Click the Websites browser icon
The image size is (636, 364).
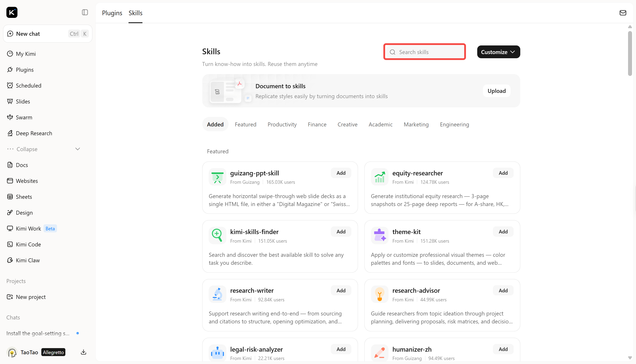click(x=10, y=181)
